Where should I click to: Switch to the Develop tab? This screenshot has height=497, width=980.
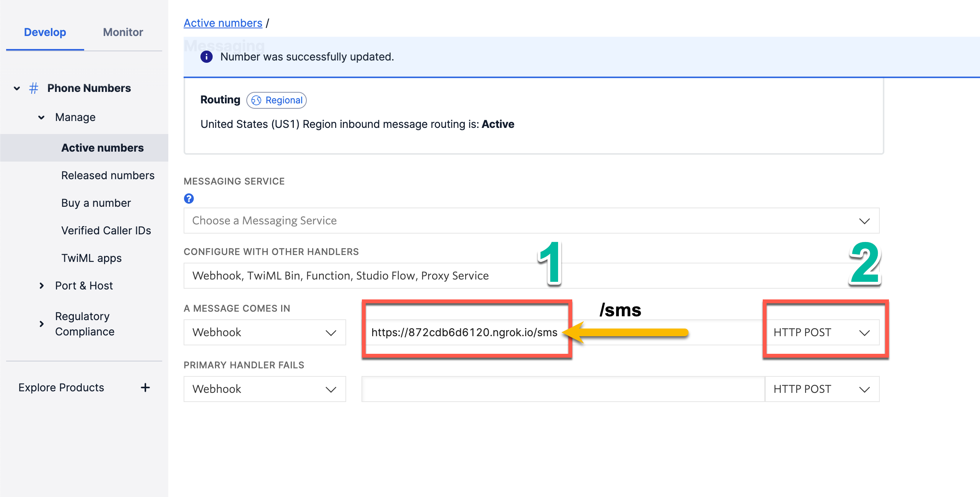pyautogui.click(x=45, y=32)
